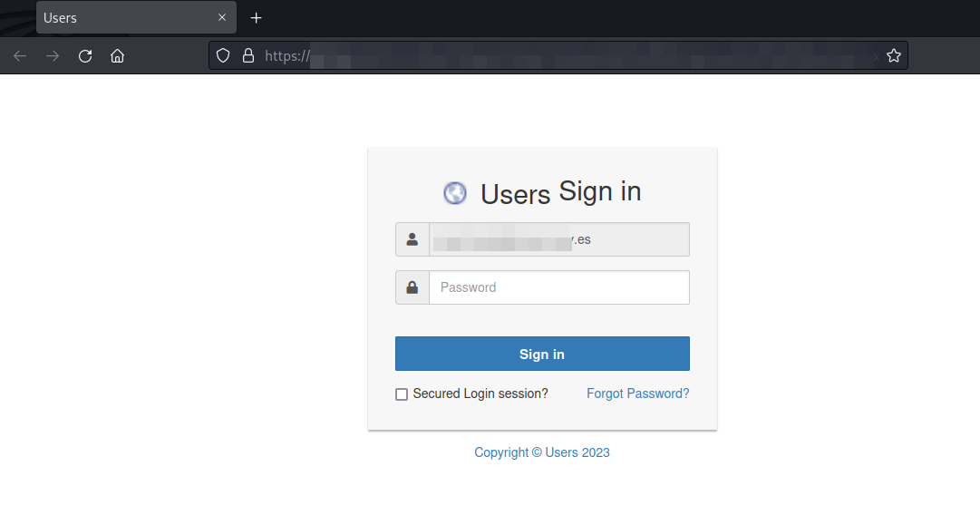Image resolution: width=980 pixels, height=515 pixels.
Task: Open the tracking protection shield icon
Action: [x=223, y=56]
